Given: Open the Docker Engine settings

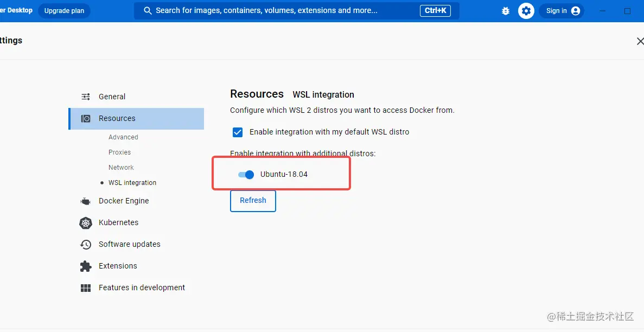Looking at the screenshot, I should click(x=124, y=201).
